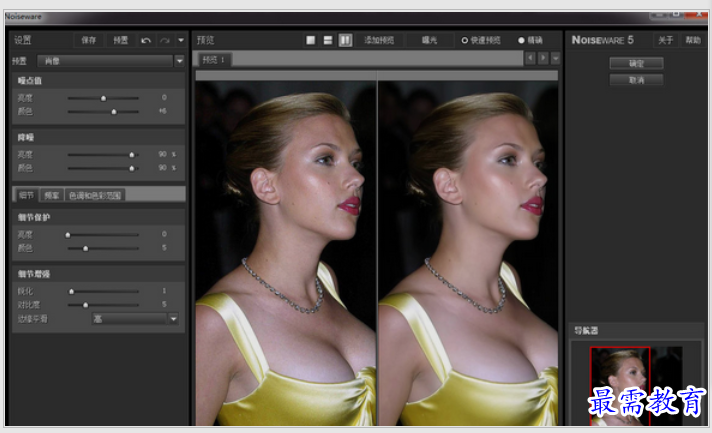712x433 pixels.
Task: Adjust the 锐化 slider handle
Action: tap(71, 291)
